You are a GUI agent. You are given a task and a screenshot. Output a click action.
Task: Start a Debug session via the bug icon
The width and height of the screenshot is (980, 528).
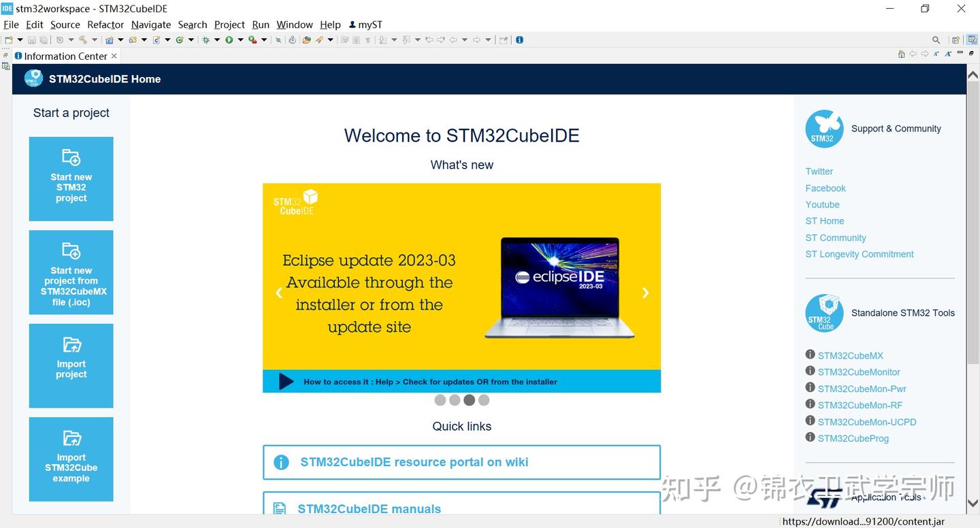(208, 39)
